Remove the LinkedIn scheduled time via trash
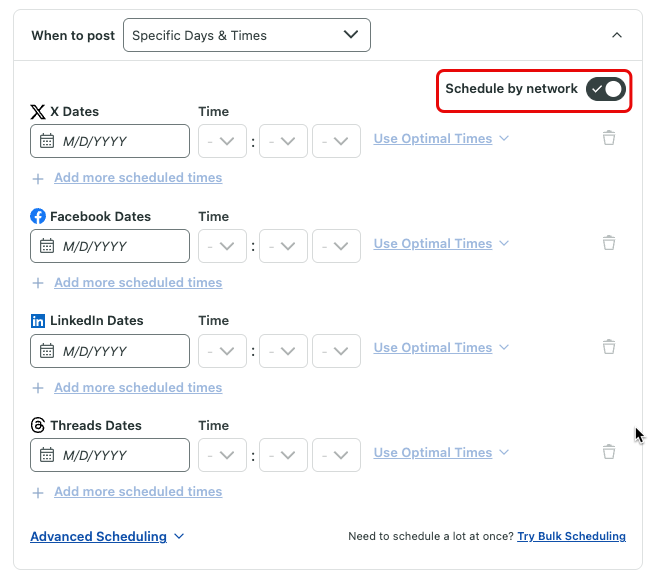 coord(608,347)
